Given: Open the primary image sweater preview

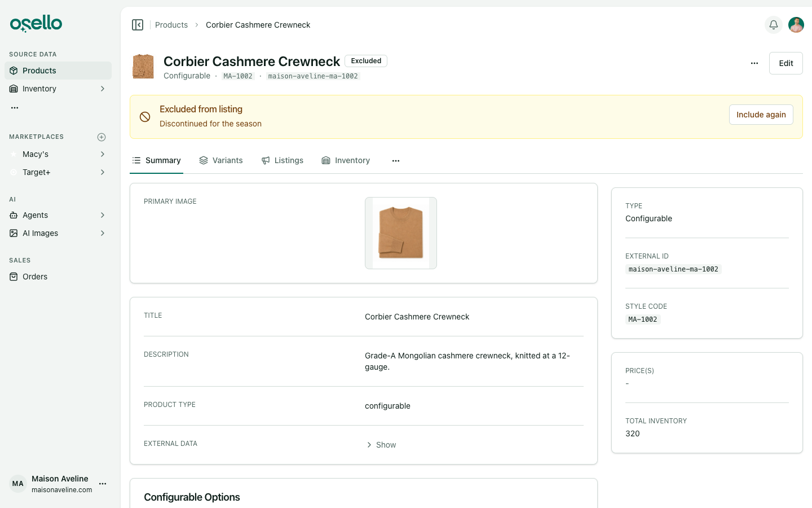Looking at the screenshot, I should pos(401,233).
